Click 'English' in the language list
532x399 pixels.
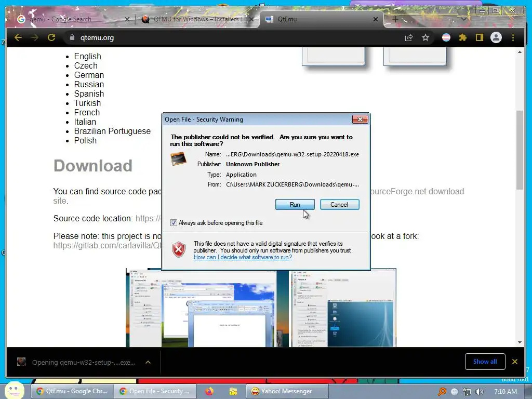tap(87, 56)
